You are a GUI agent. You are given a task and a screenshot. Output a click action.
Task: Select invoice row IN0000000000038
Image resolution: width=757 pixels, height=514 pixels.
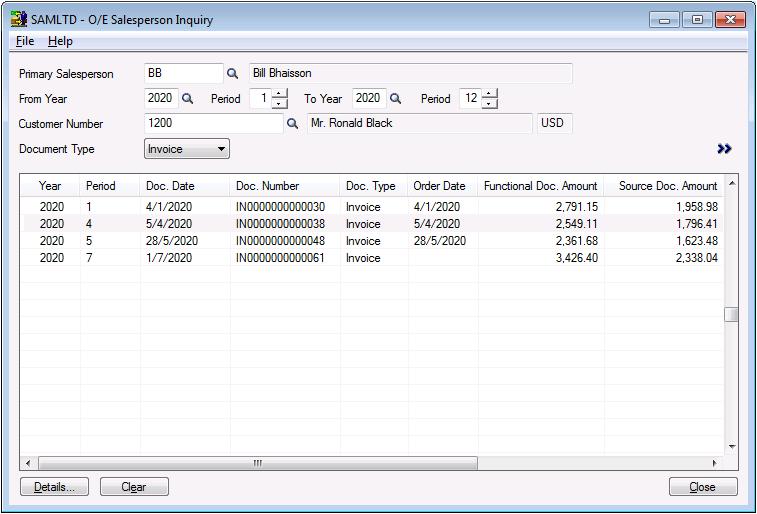coord(280,224)
